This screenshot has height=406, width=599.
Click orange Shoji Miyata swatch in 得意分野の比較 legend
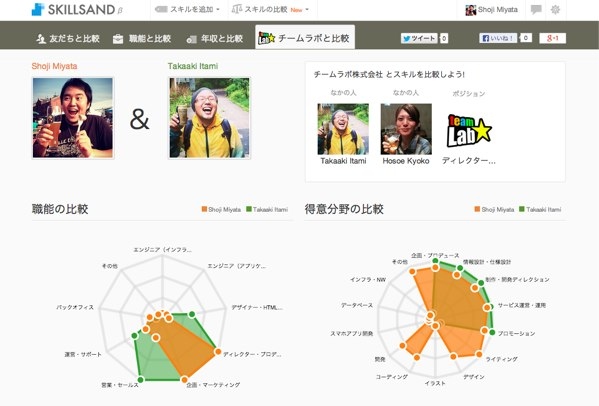[477, 209]
